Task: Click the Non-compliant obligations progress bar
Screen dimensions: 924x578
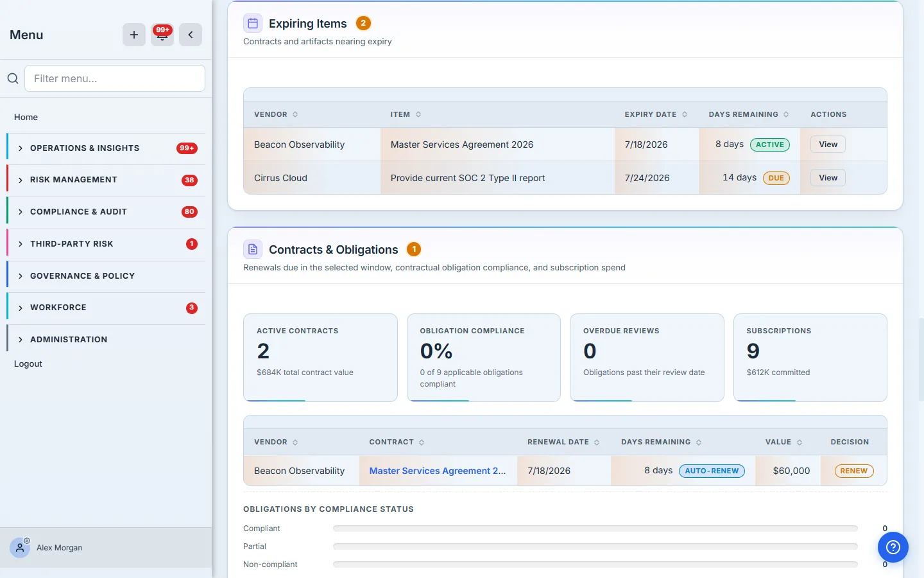Action: tap(595, 565)
